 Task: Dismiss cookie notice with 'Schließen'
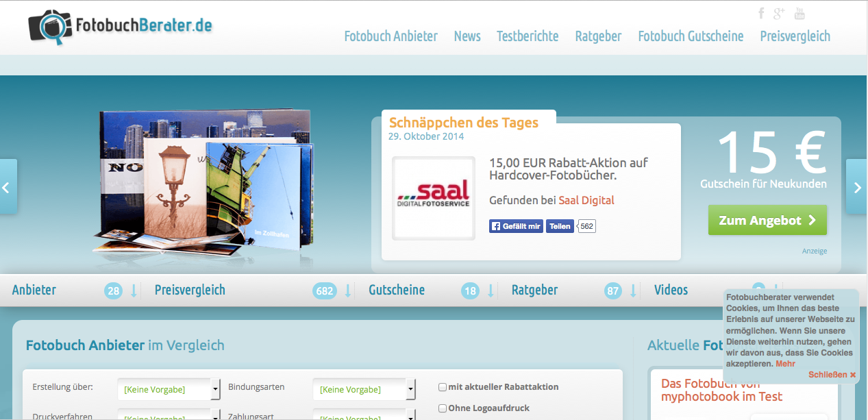[832, 375]
